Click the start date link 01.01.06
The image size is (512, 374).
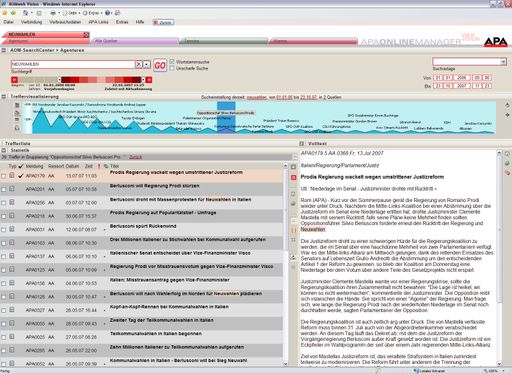click(x=284, y=97)
